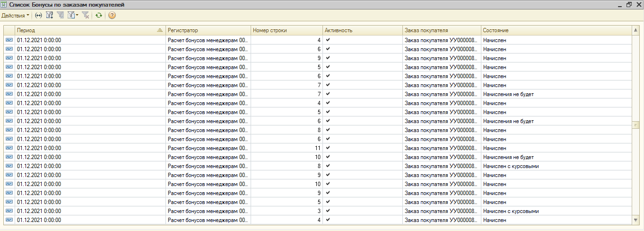
Task: Toggle Активность checkmark in the last row
Action: point(328,220)
